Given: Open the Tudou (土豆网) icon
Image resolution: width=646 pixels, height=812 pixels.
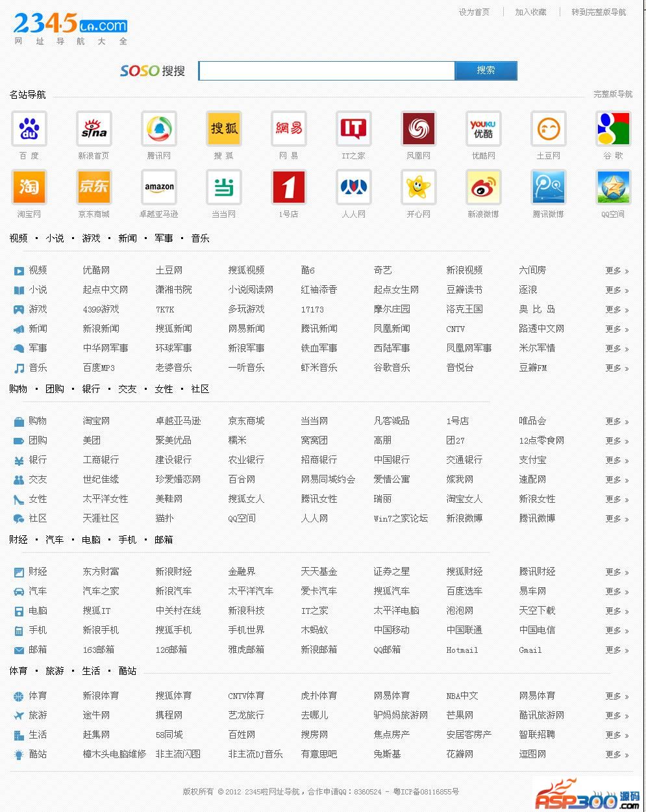Looking at the screenshot, I should coord(549,129).
